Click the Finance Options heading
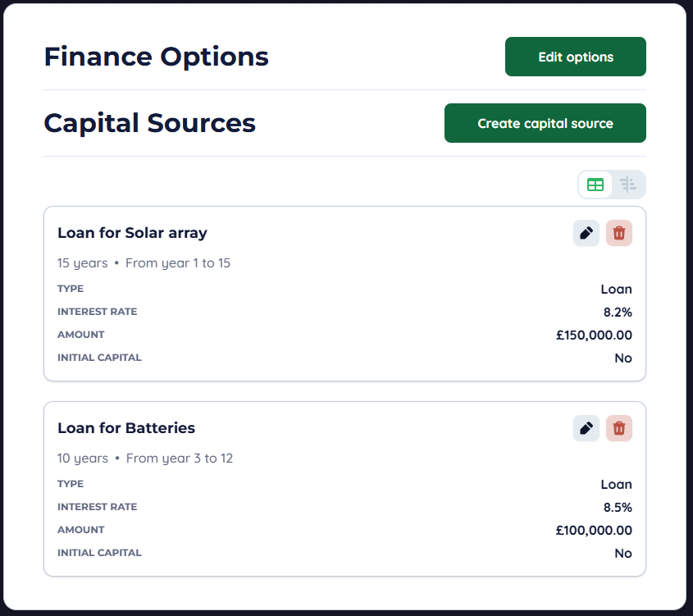 (x=156, y=57)
